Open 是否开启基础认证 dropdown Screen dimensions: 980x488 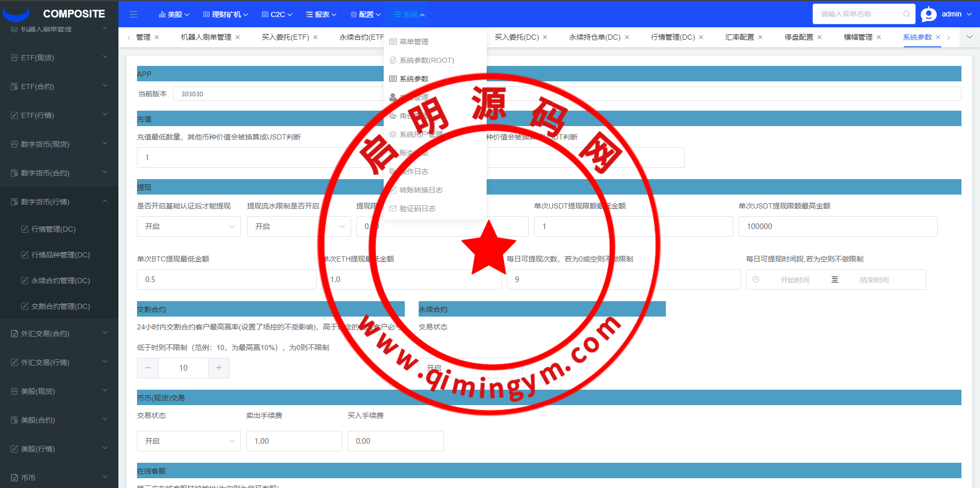coord(188,226)
